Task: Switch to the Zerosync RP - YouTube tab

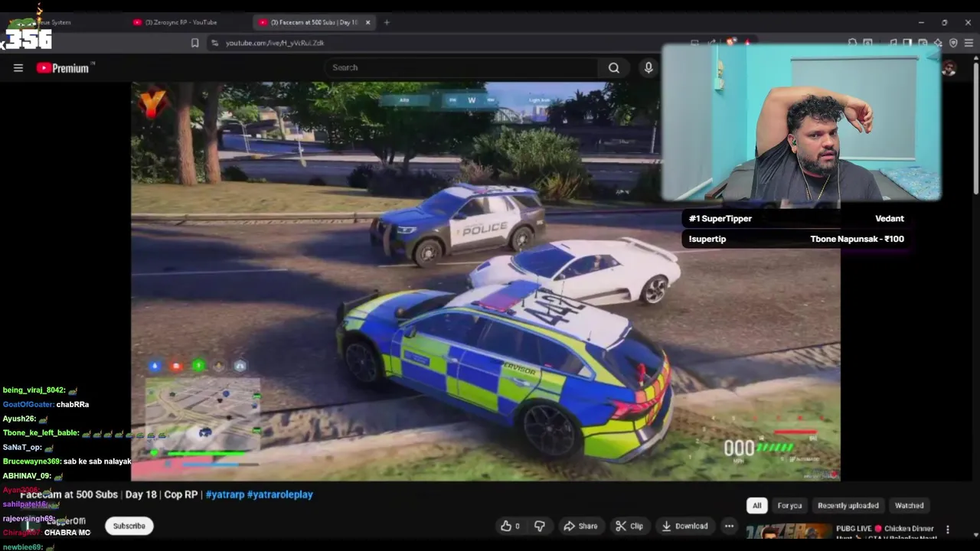Action: 181,22
